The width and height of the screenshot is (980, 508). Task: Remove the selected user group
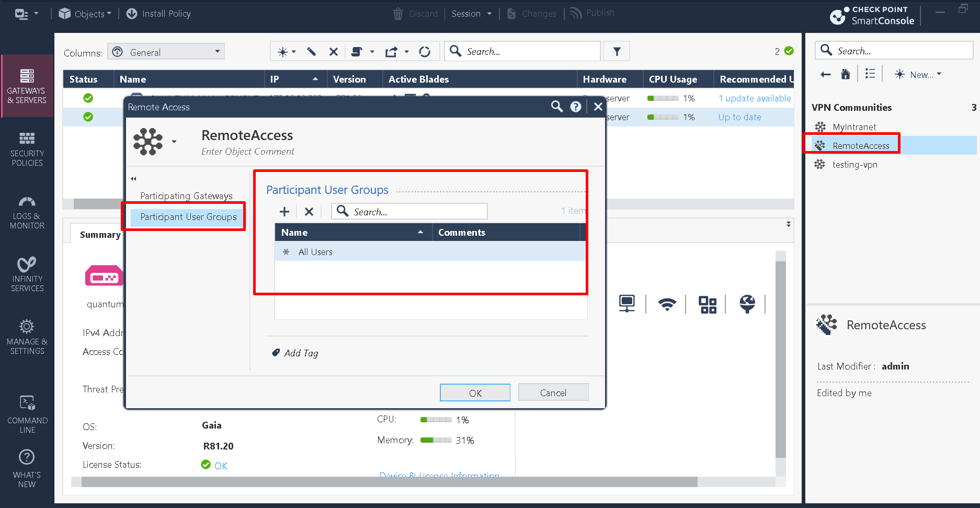click(x=309, y=211)
